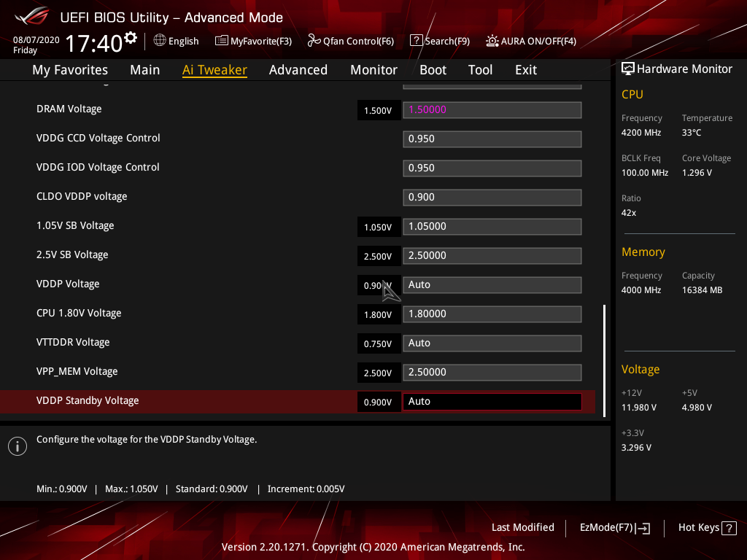
Task: Click the 16384 MB memory capacity
Action: click(702, 290)
